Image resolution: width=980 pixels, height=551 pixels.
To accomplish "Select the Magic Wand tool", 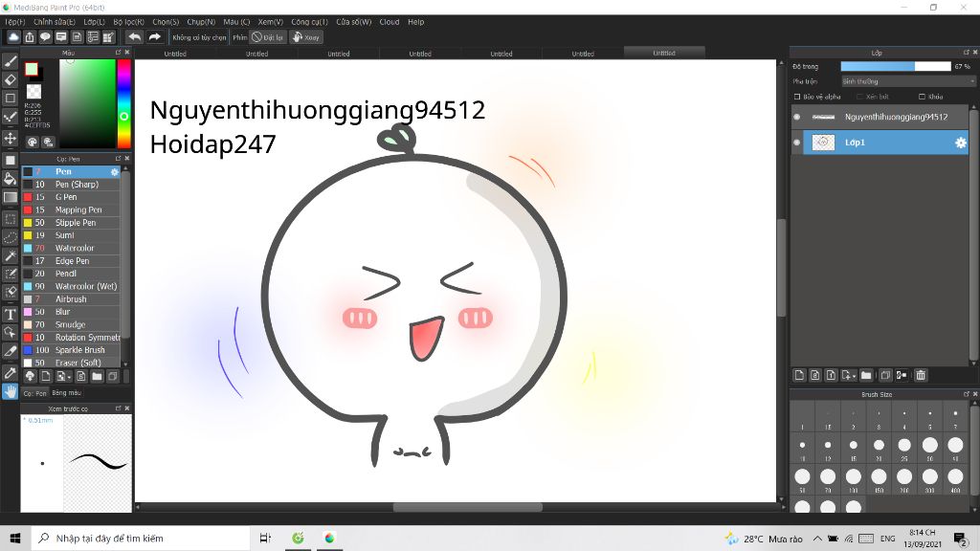I will pyautogui.click(x=10, y=255).
